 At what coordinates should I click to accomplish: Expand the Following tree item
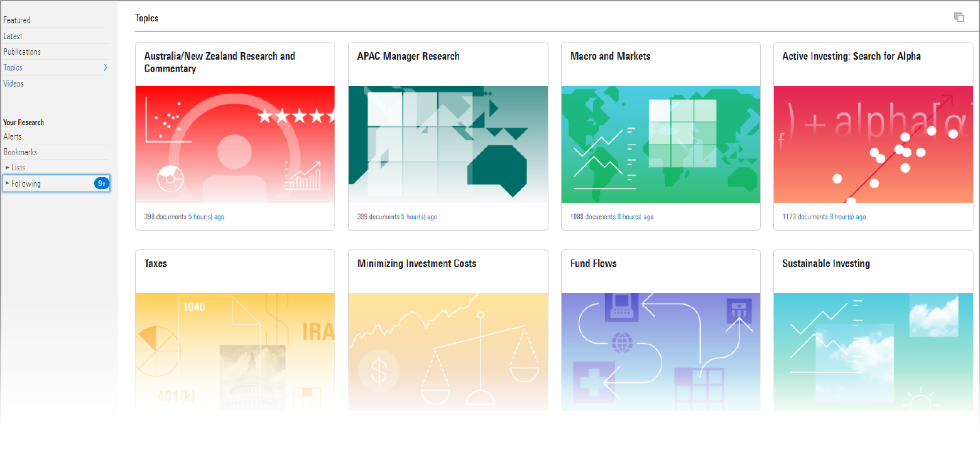[8, 183]
